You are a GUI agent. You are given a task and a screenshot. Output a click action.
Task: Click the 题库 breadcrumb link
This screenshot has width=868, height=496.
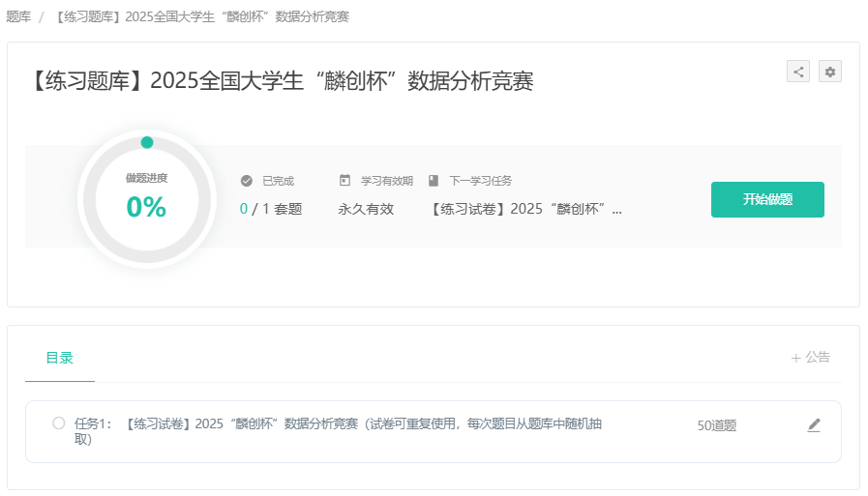[x=18, y=16]
